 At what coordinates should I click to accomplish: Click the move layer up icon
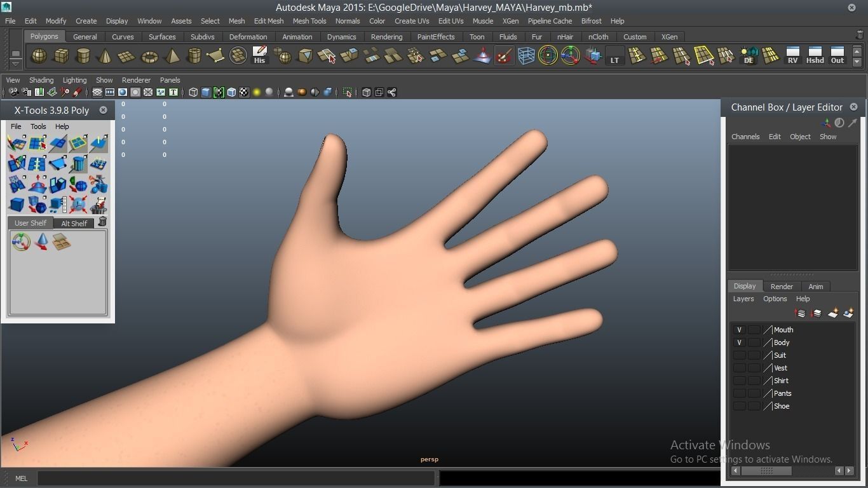coord(800,313)
